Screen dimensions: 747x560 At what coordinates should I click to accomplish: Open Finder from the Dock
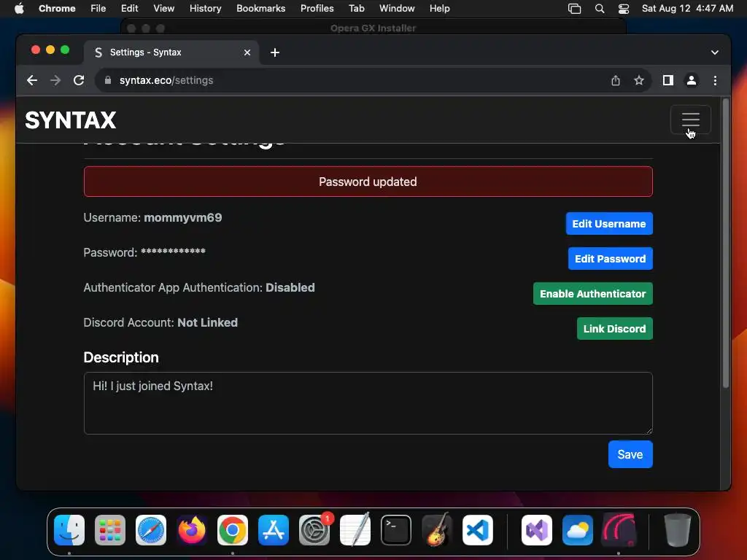[x=69, y=530]
